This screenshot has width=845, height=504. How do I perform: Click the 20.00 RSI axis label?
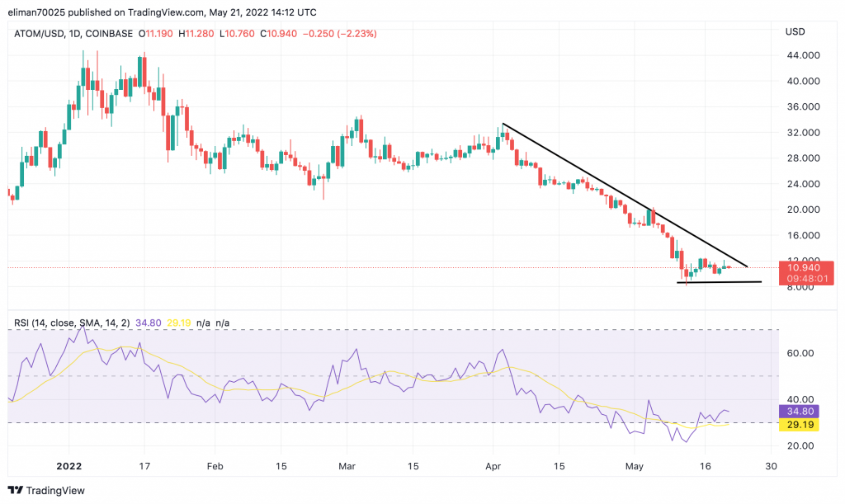click(800, 445)
